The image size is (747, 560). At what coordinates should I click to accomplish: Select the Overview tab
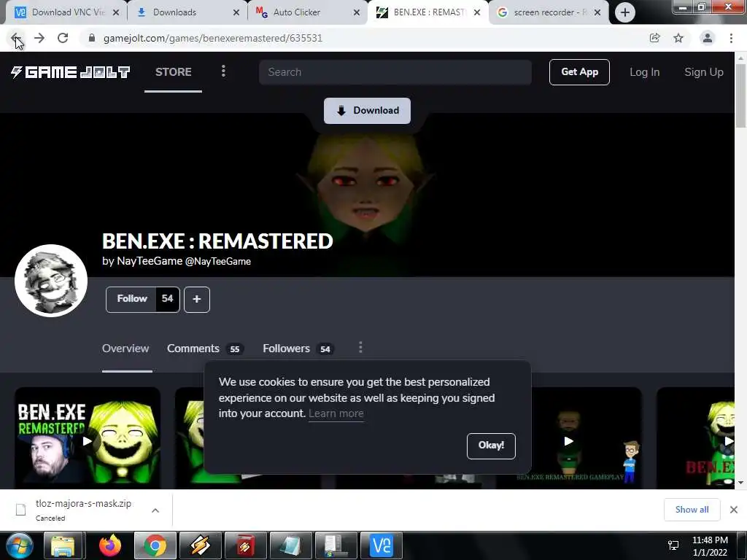pos(125,349)
